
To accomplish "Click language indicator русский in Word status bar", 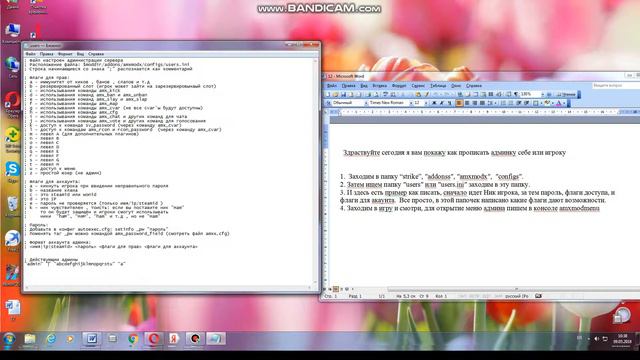I will coord(516,296).
